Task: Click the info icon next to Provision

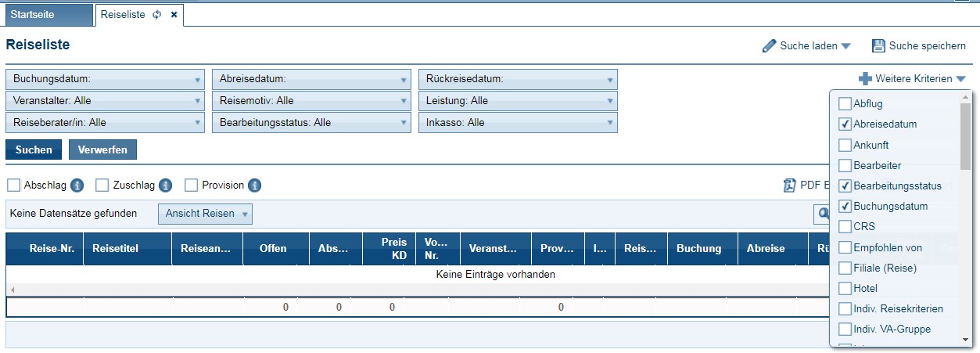Action: [254, 186]
